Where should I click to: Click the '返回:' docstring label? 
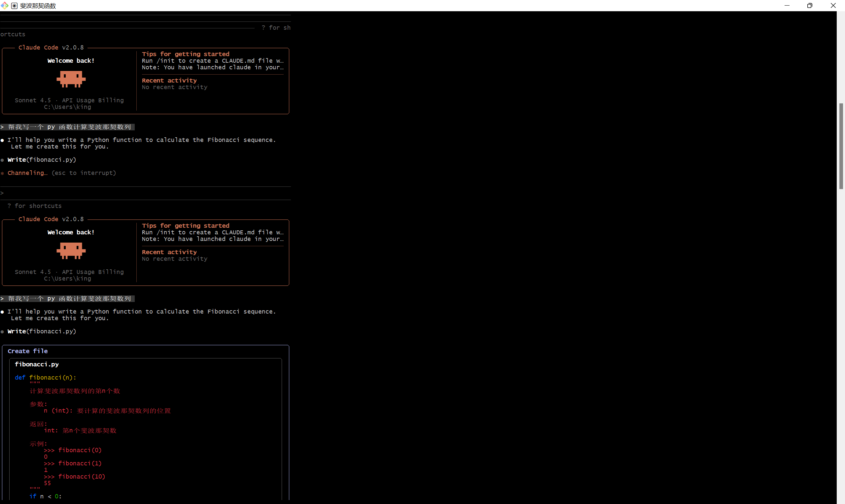pos(38,424)
